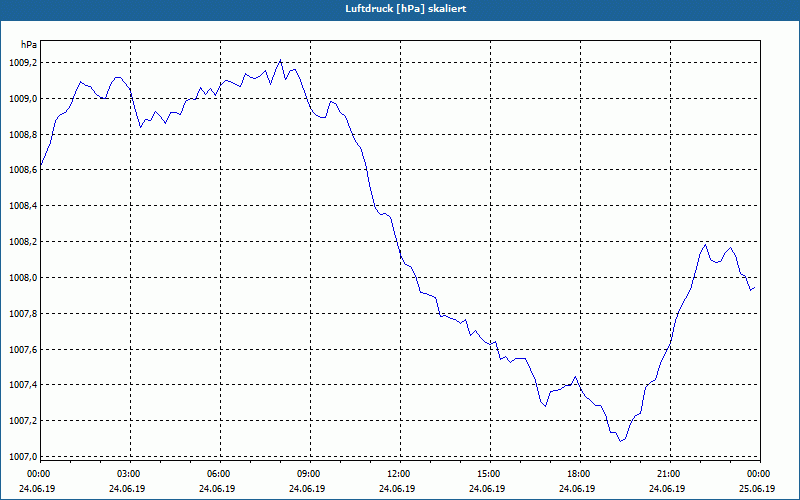Click the 12:00 x-axis label
This screenshot has height=500, width=800.
pyautogui.click(x=399, y=474)
